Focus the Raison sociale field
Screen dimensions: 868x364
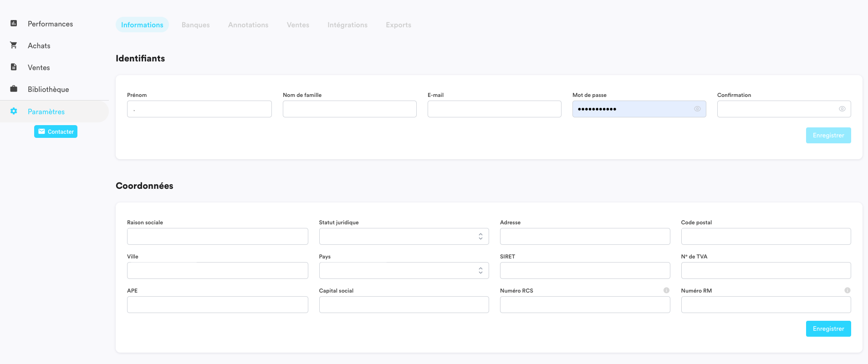pos(218,236)
